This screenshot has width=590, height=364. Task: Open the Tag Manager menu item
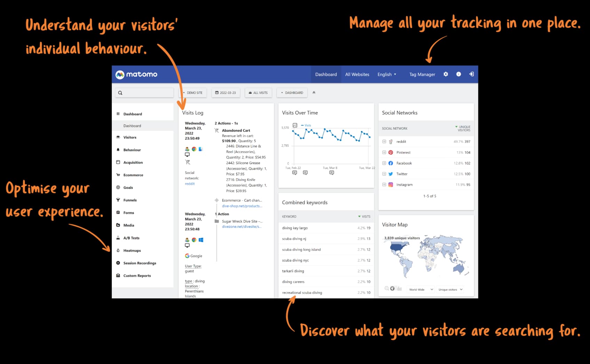pyautogui.click(x=422, y=74)
